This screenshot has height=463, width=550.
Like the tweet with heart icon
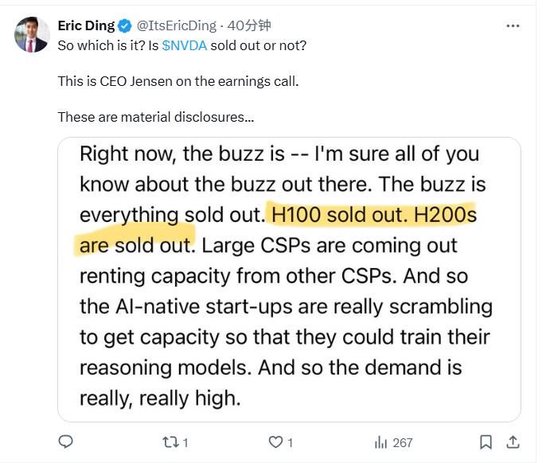(x=276, y=442)
